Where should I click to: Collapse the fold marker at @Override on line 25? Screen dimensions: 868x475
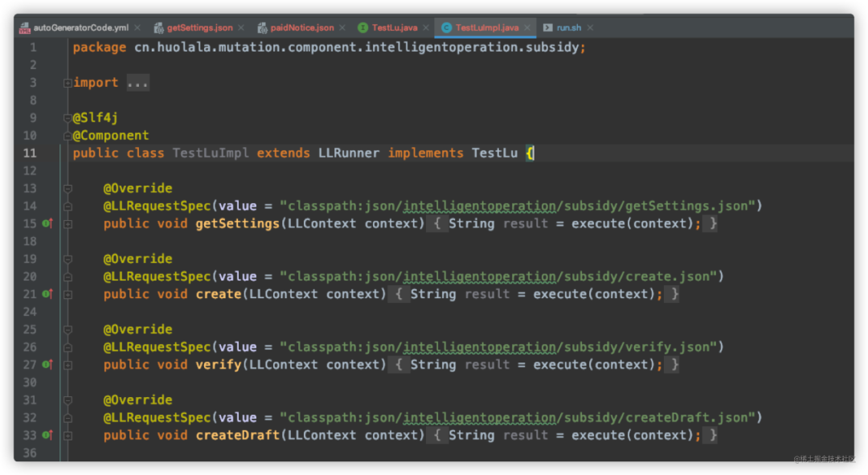[68, 330]
